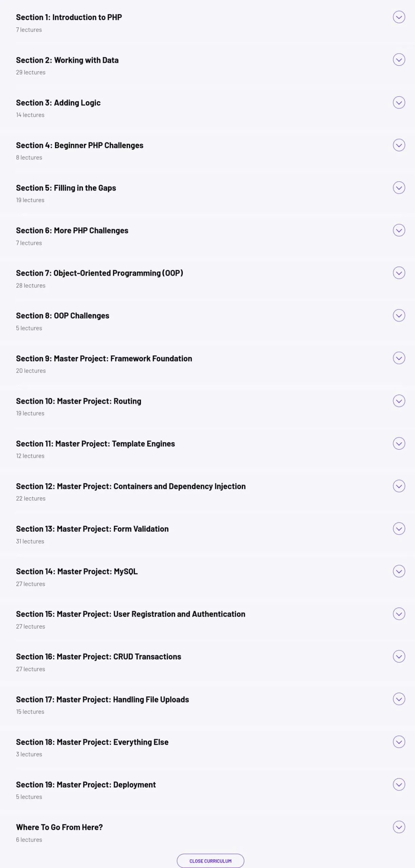Click Section 10: Master Project: Routing title
The width and height of the screenshot is (415, 868).
point(78,401)
